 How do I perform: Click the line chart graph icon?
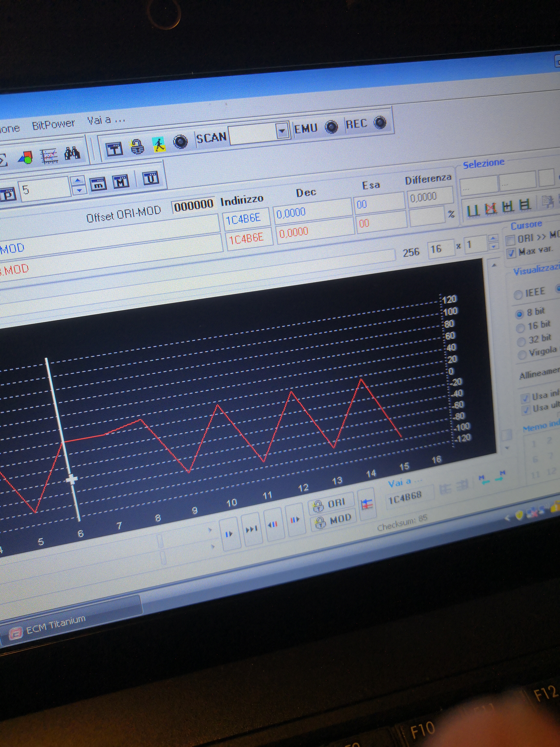point(49,156)
